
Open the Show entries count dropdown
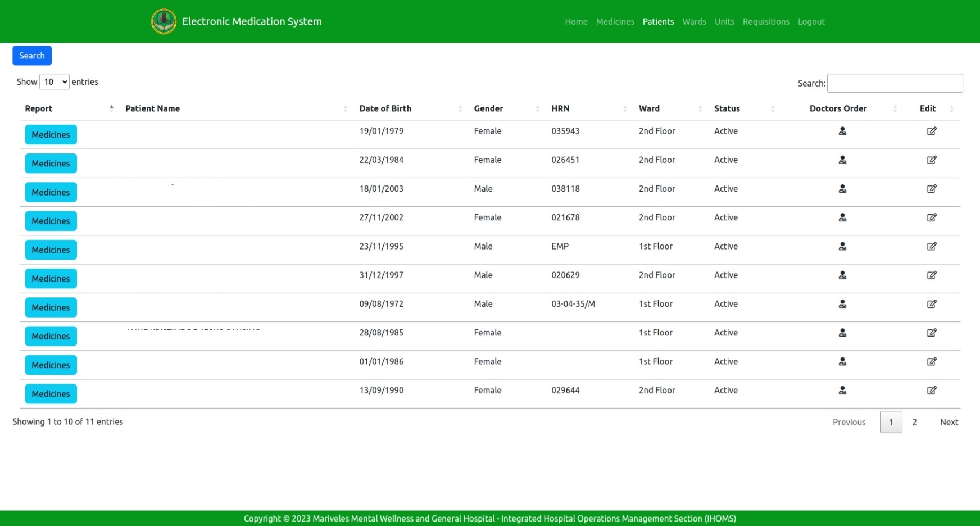point(55,82)
